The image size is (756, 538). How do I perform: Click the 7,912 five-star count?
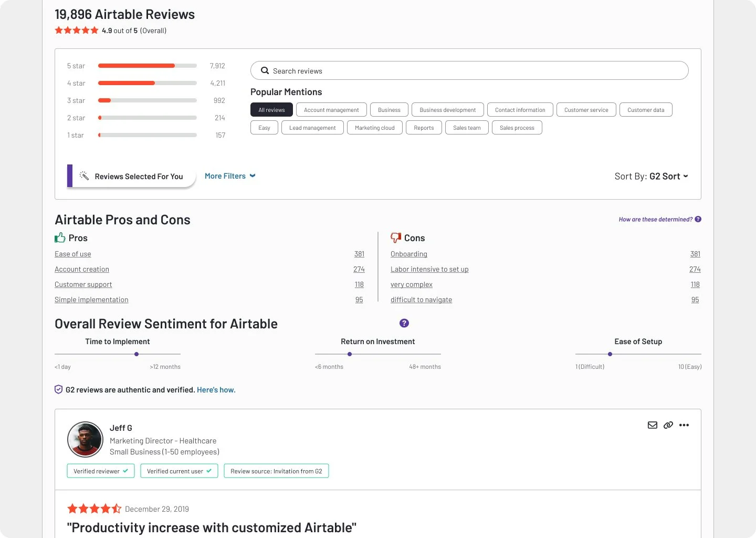tap(217, 66)
